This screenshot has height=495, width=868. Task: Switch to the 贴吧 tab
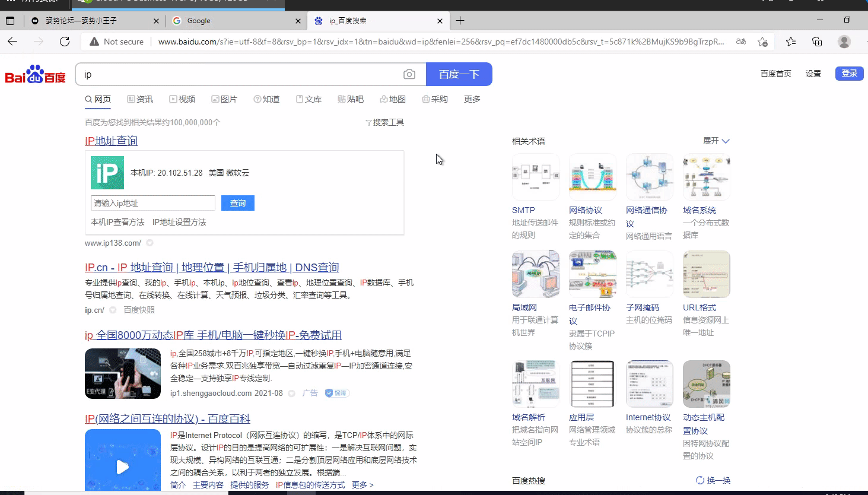(x=351, y=99)
